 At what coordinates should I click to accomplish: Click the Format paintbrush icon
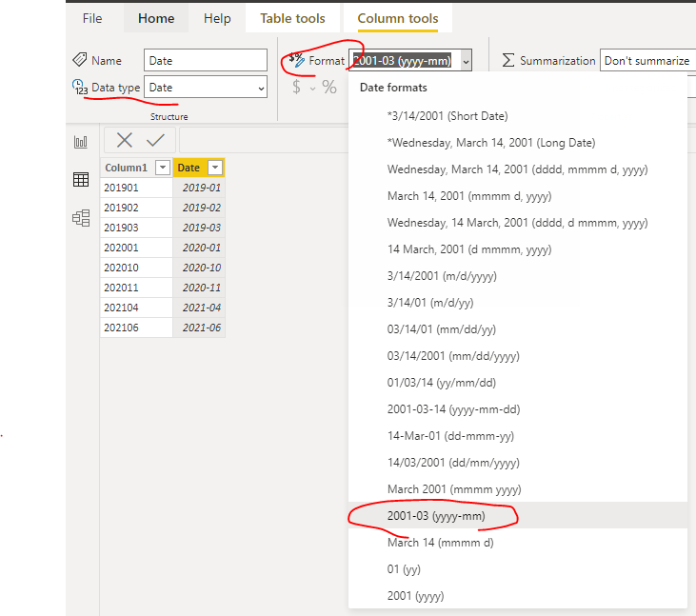click(x=296, y=59)
